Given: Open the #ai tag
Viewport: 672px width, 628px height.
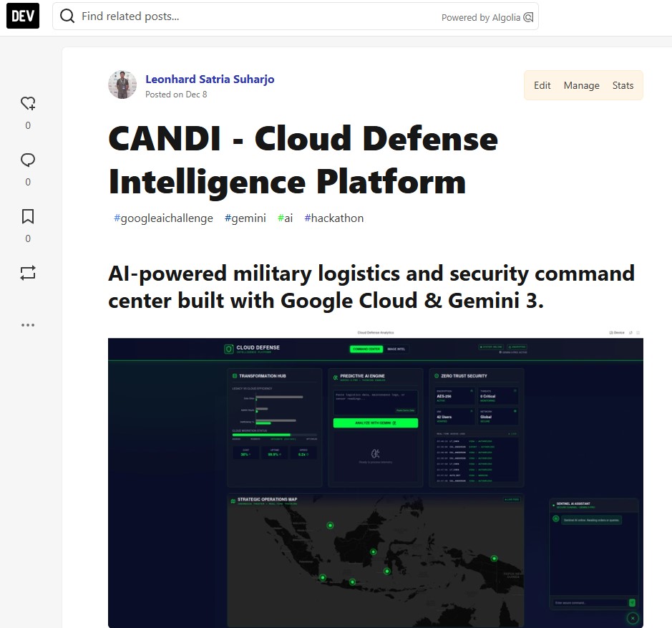Looking at the screenshot, I should coord(285,218).
